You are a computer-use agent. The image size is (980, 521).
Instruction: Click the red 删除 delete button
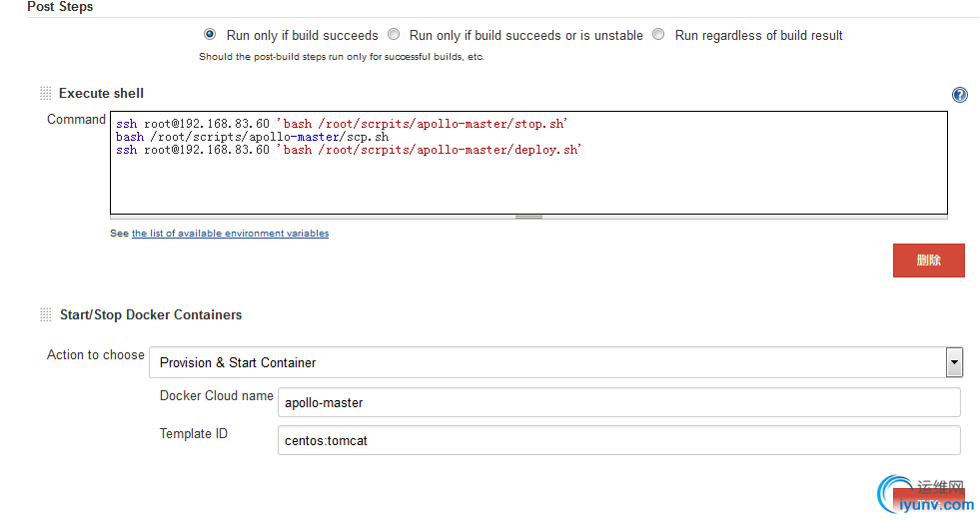(x=929, y=260)
